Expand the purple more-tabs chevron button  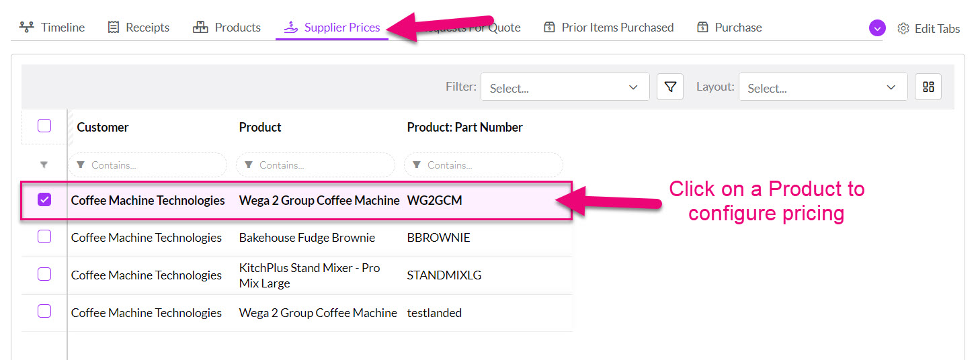point(877,28)
